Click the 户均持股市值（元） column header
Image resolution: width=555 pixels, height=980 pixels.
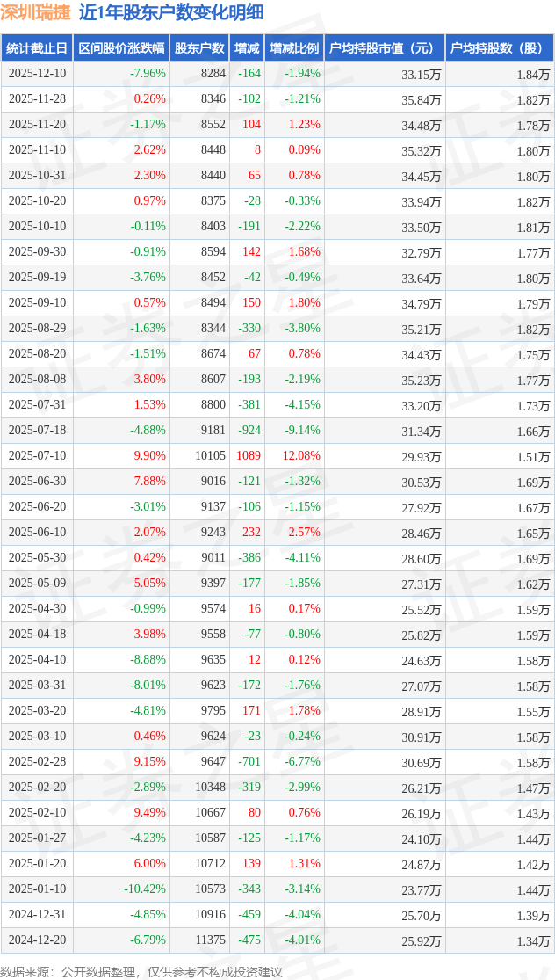coord(384,48)
